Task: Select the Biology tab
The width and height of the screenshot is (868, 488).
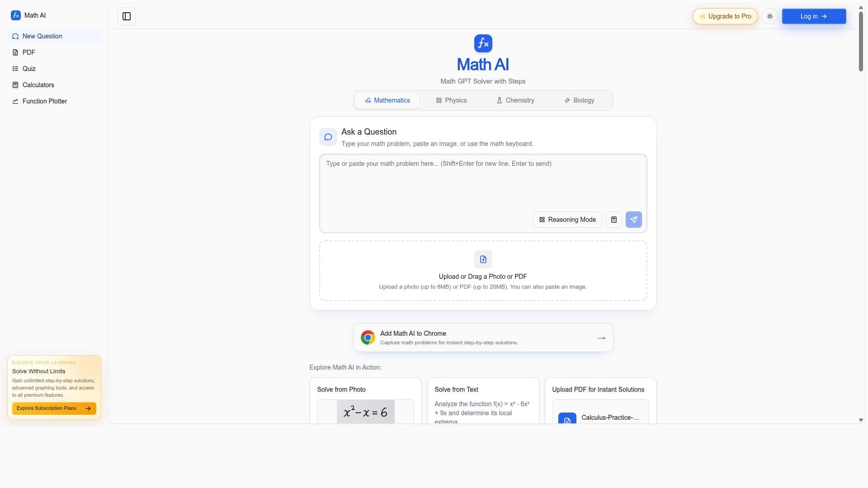Action: [579, 100]
